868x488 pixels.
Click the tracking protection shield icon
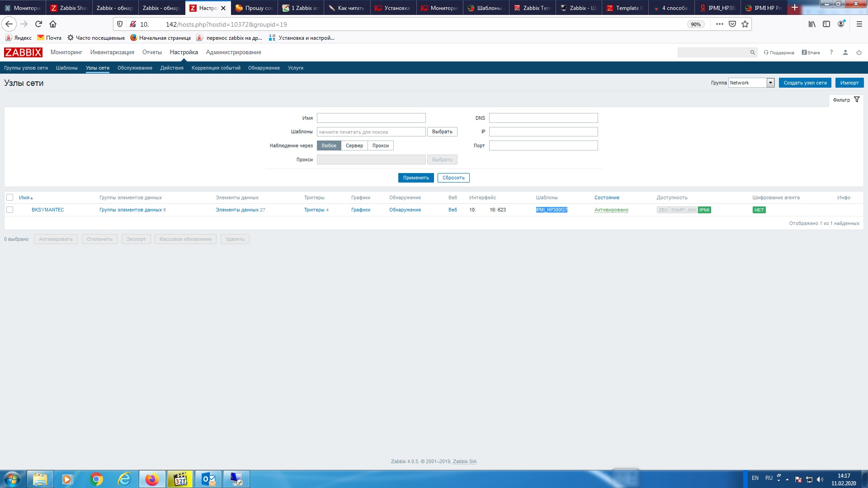tap(120, 24)
